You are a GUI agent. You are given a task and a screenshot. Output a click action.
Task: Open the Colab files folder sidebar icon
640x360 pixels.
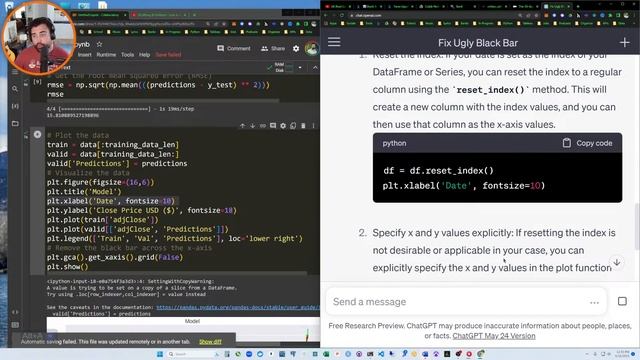point(15,123)
